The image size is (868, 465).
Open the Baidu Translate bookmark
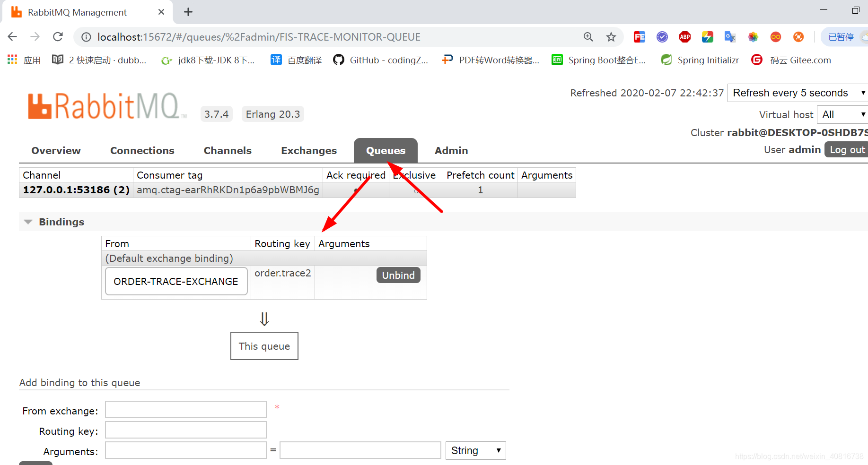tap(296, 60)
